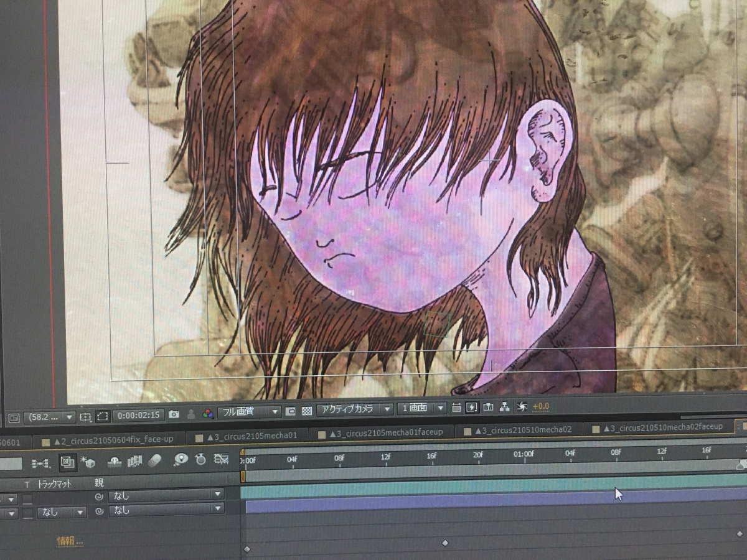Click the 0:00:02:15 current time display

pos(139,415)
